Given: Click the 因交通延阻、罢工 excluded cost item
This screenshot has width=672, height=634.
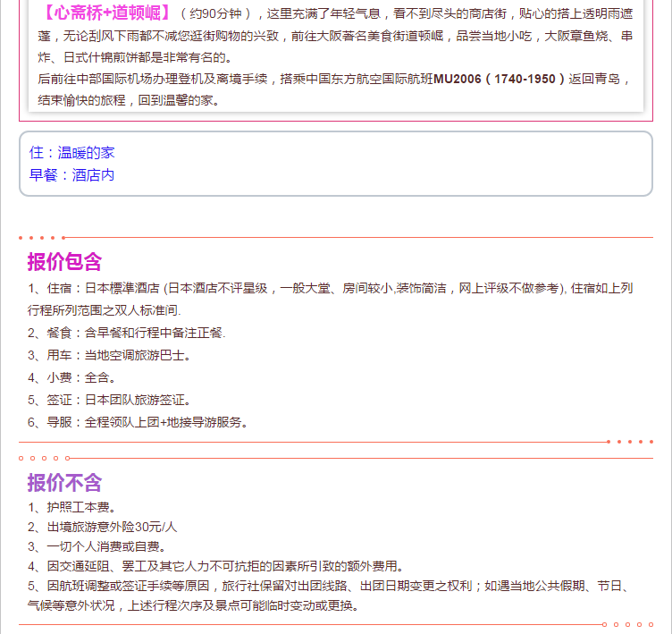Looking at the screenshot, I should pos(215,566).
